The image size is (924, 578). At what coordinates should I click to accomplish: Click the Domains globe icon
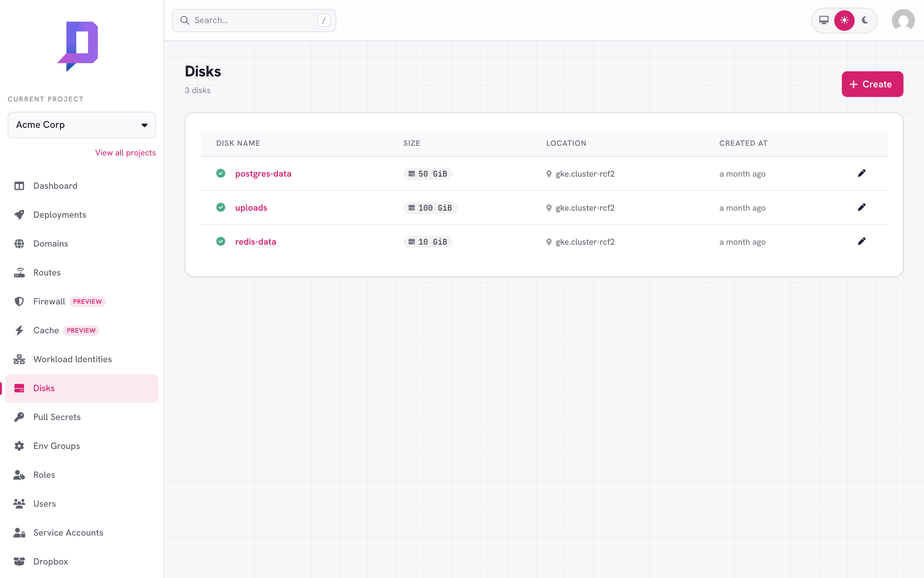tap(19, 244)
